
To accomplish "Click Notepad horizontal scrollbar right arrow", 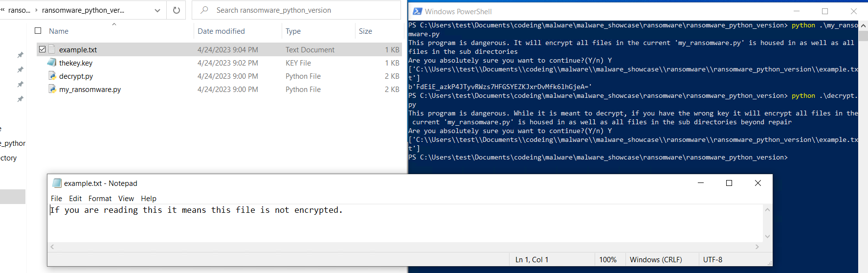I will (x=757, y=247).
